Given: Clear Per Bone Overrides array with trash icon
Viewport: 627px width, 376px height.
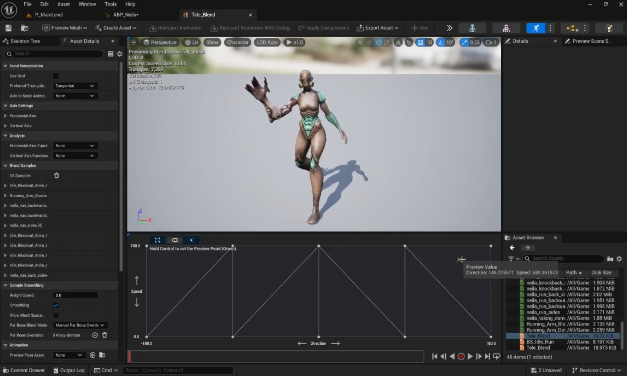Looking at the screenshot, I should click(104, 335).
